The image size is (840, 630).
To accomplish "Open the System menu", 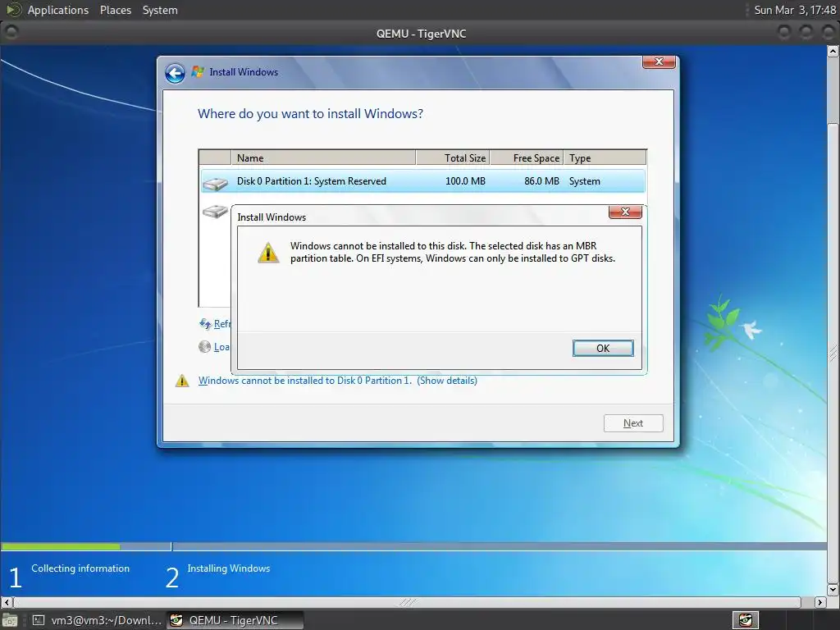I will point(160,10).
